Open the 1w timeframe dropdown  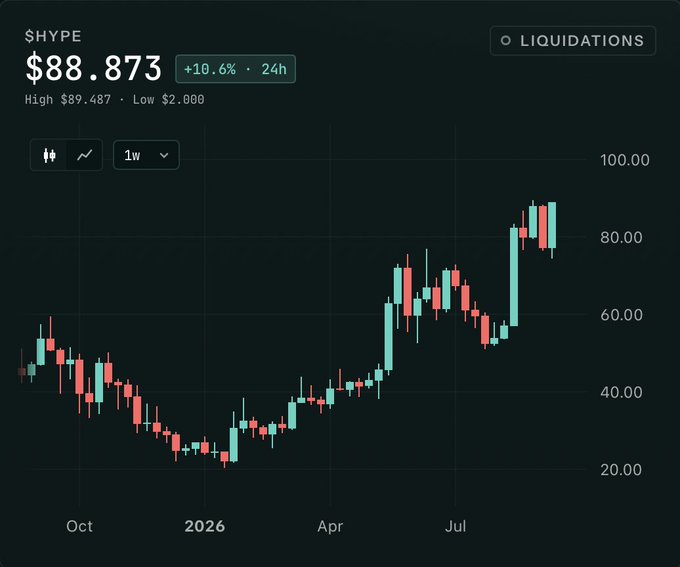click(x=146, y=155)
